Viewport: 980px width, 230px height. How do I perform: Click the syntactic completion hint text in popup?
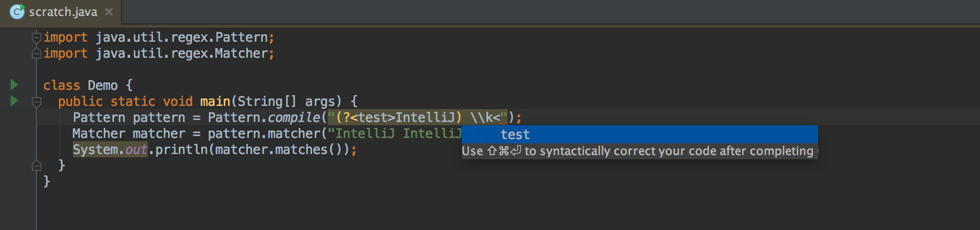(637, 151)
